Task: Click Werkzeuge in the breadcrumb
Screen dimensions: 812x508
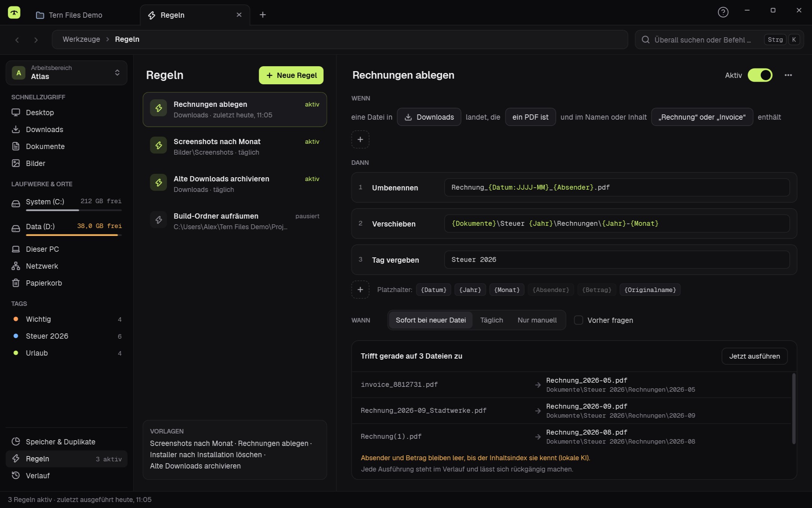Action: pyautogui.click(x=81, y=39)
